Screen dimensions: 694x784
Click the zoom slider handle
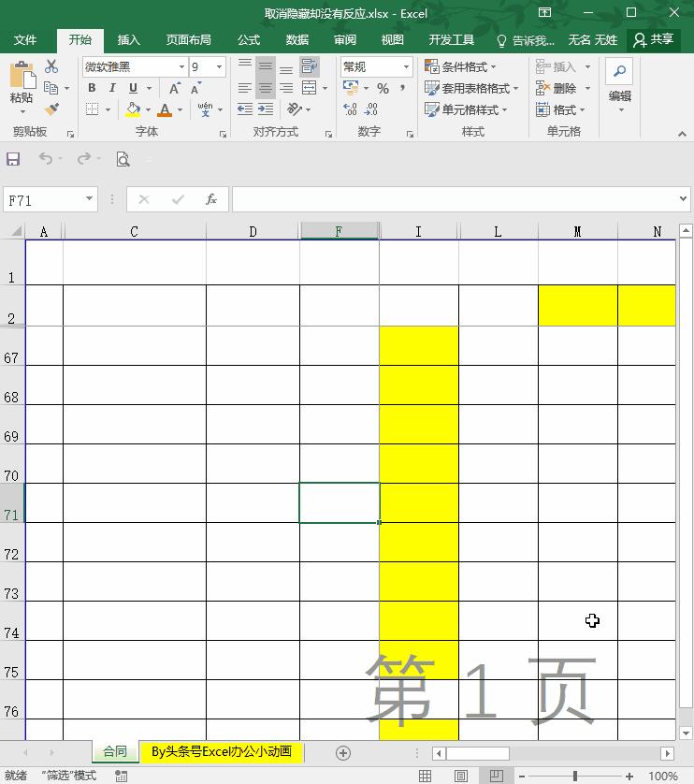(x=575, y=776)
